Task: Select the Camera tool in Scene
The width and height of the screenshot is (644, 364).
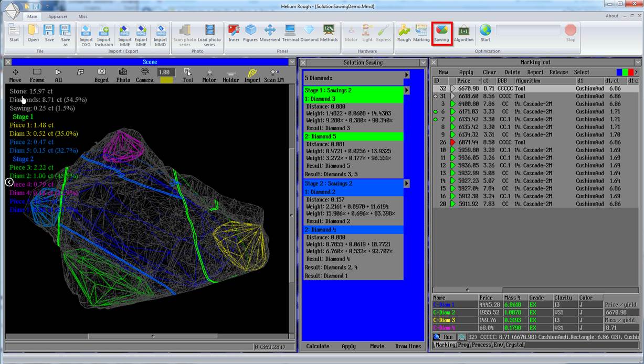Action: [144, 75]
